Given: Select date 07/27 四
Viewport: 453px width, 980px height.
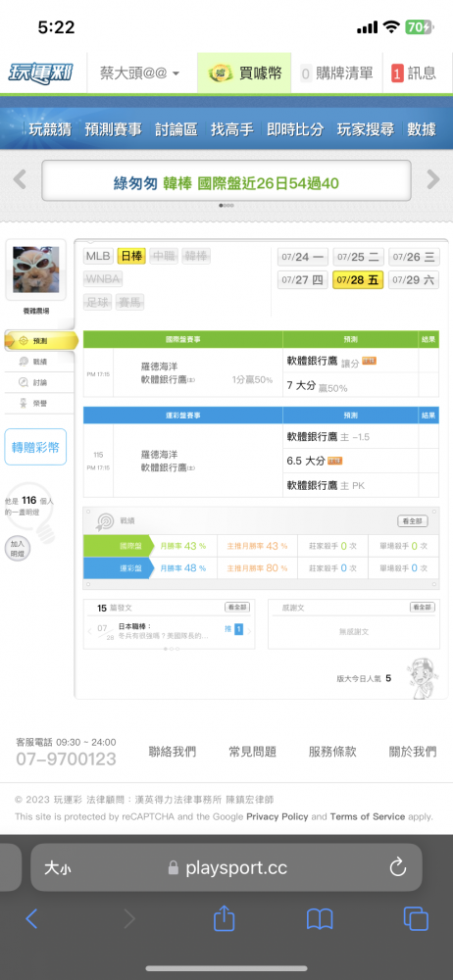Looking at the screenshot, I should pos(303,279).
